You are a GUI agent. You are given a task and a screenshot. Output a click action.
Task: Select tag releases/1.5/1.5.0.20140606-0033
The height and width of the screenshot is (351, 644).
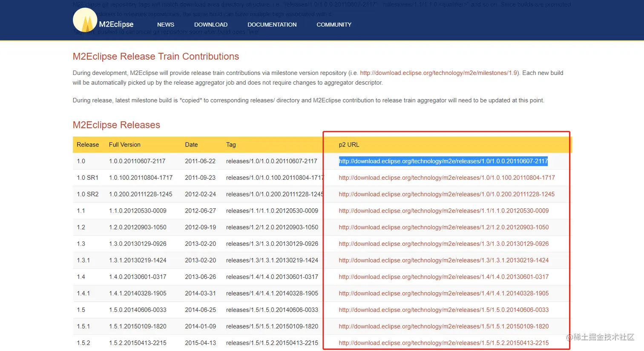click(x=272, y=310)
